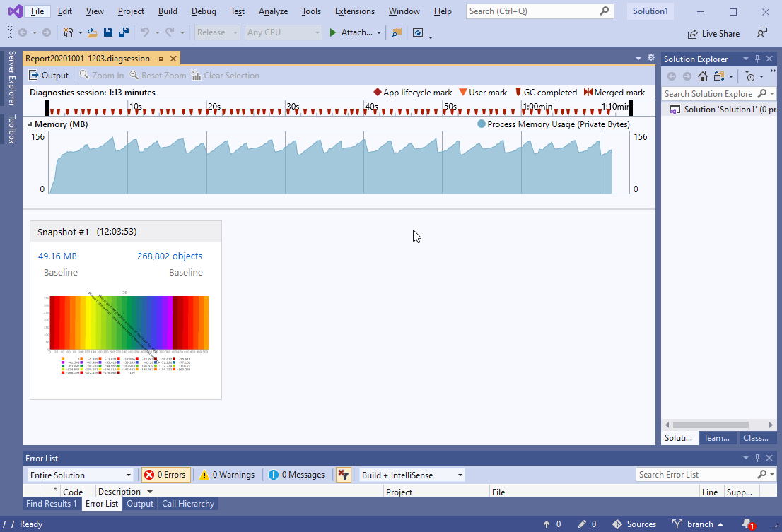Image resolution: width=782 pixels, height=532 pixels.
Task: Expand the Attach button dropdown arrow
Action: tap(379, 33)
